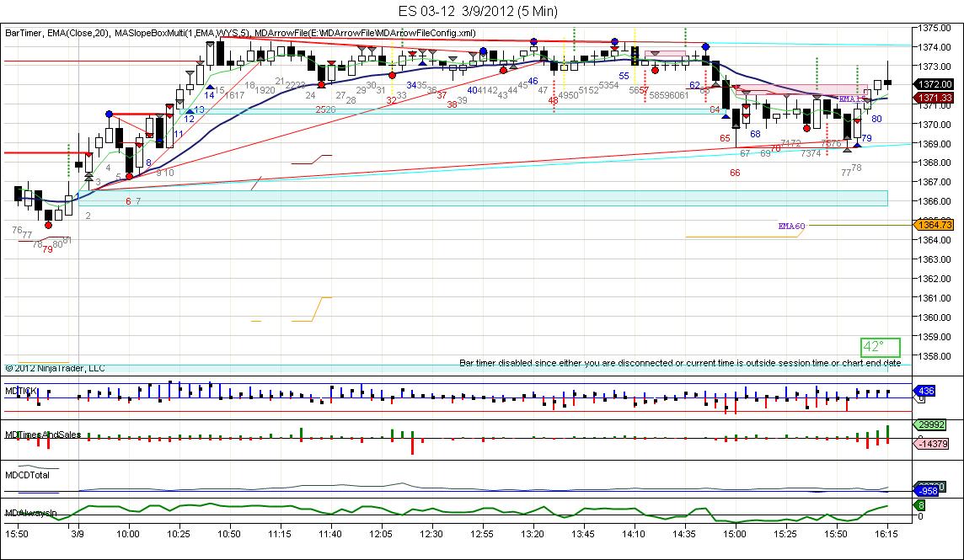
Task: Select the purple EMA60 label
Action: [791, 227]
